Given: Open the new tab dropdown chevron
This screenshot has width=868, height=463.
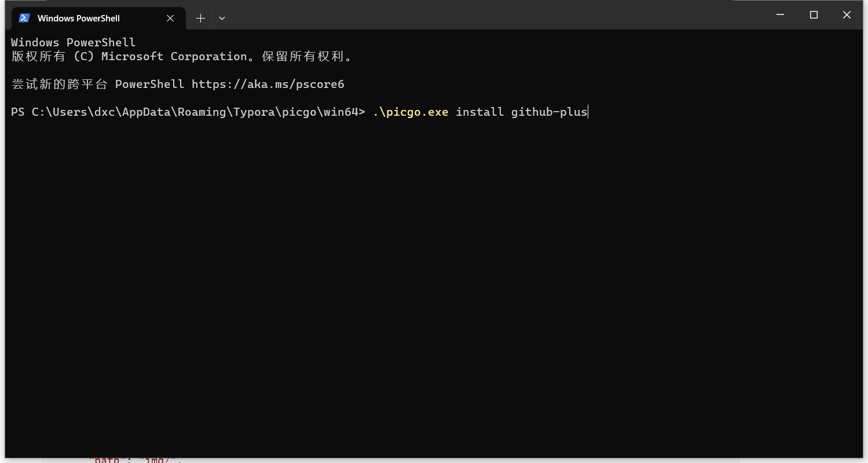Looking at the screenshot, I should [x=222, y=18].
